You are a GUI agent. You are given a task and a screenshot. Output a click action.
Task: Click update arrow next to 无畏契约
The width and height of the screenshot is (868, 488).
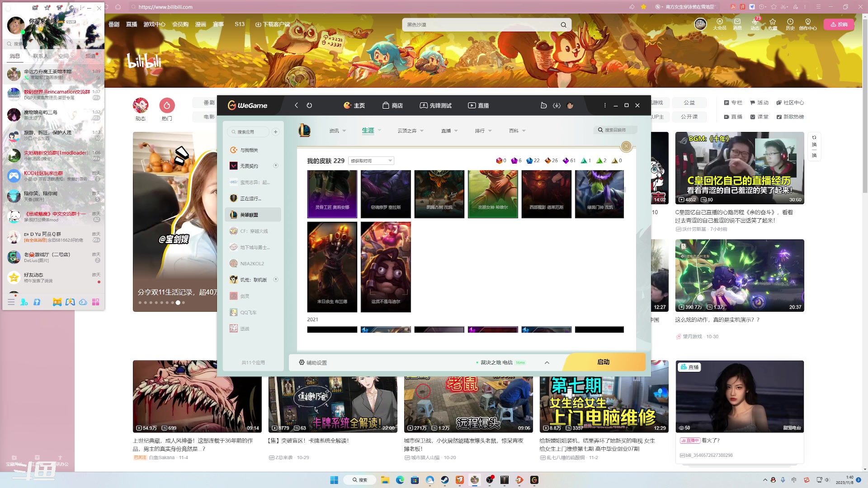pos(276,166)
